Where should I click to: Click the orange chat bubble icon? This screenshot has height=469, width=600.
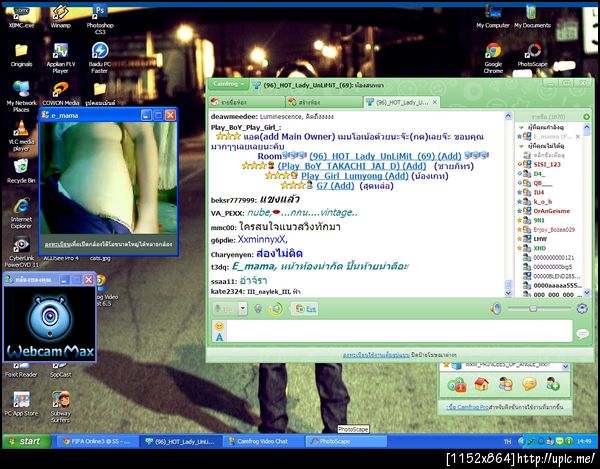click(x=529, y=384)
